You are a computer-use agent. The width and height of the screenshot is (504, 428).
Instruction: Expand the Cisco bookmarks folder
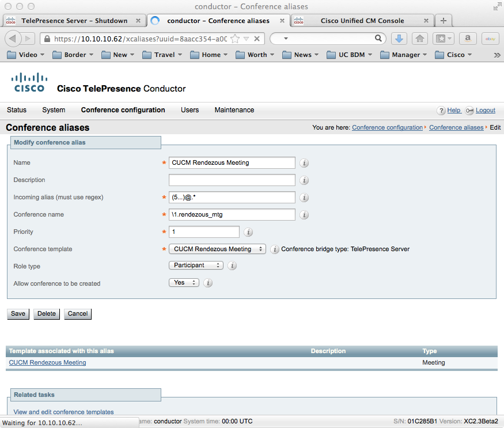pos(453,55)
